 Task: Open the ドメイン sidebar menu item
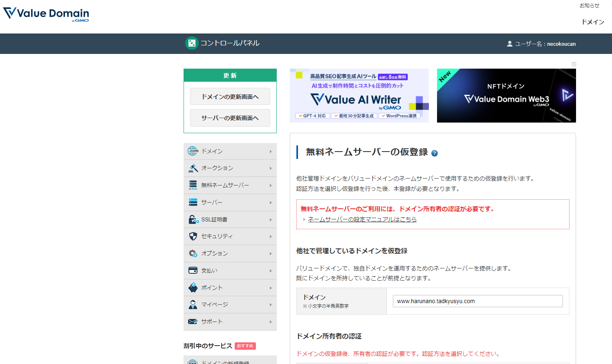click(230, 151)
